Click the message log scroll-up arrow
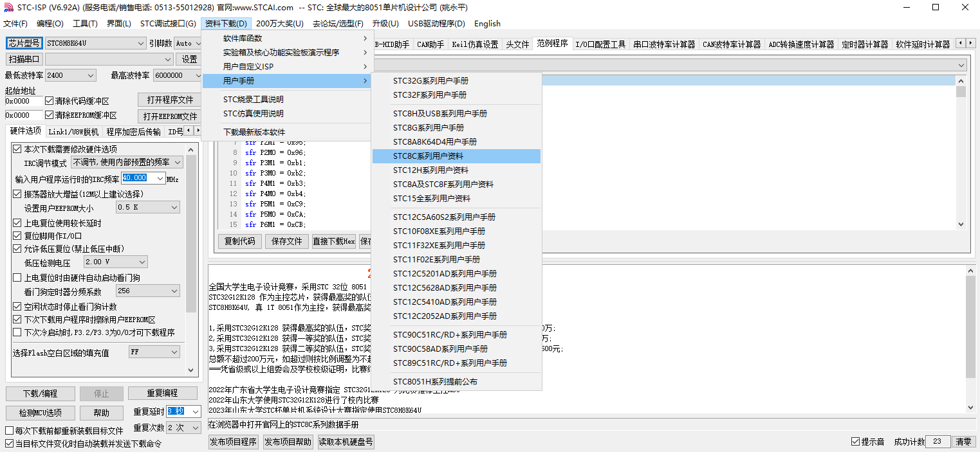 point(971,270)
